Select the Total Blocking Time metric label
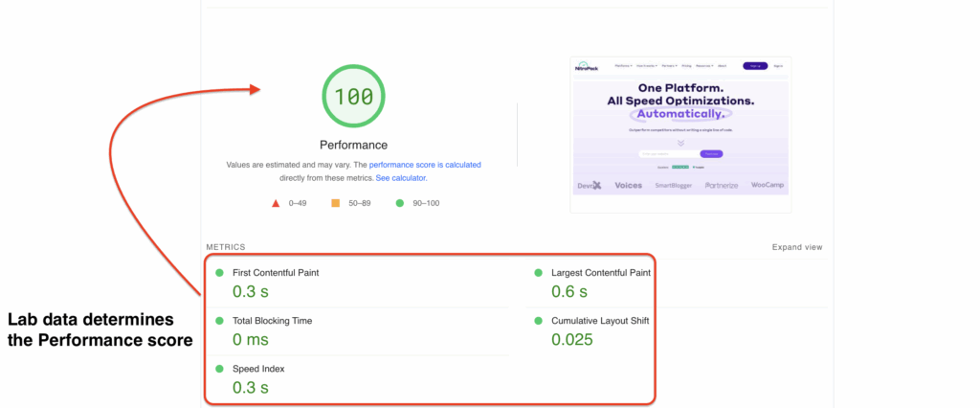This screenshot has width=980, height=408. point(272,321)
